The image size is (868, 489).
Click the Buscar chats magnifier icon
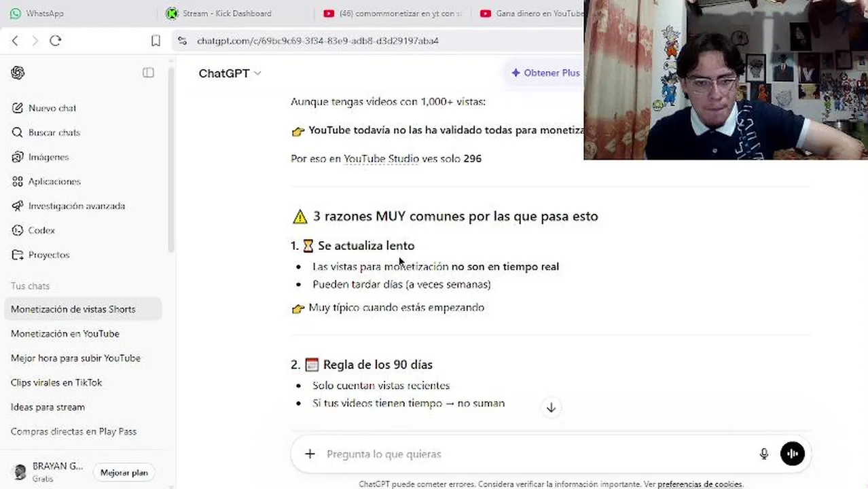(18, 132)
